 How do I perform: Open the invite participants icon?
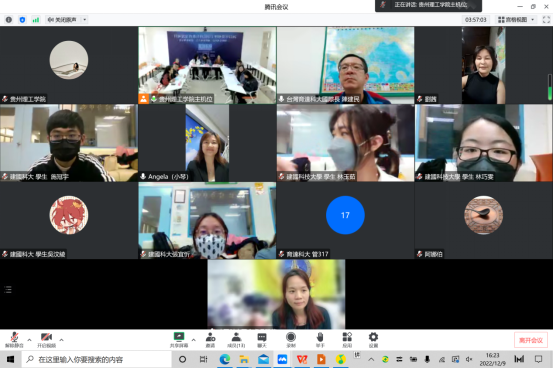click(211, 340)
